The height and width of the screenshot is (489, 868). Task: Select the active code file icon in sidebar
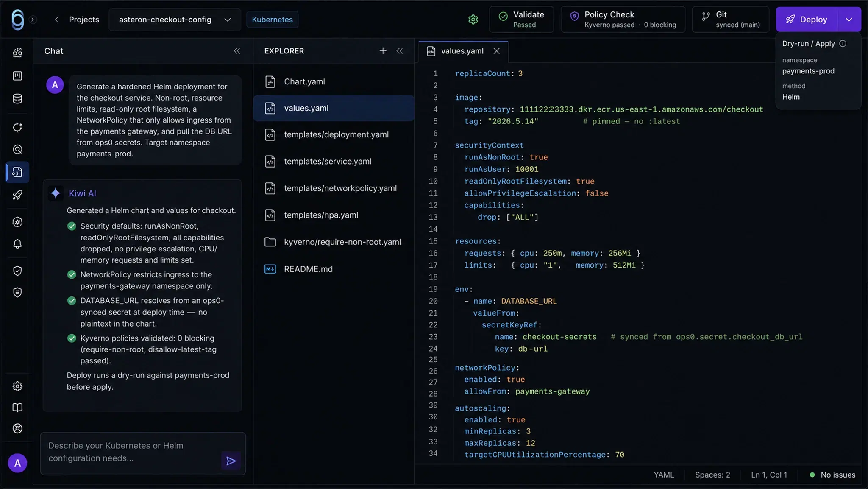tap(17, 172)
